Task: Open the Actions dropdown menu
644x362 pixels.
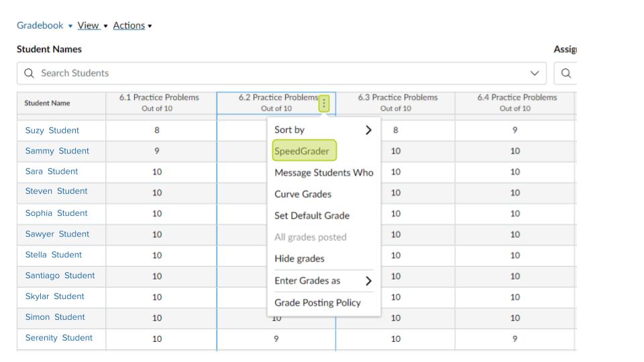Action: pos(132,25)
